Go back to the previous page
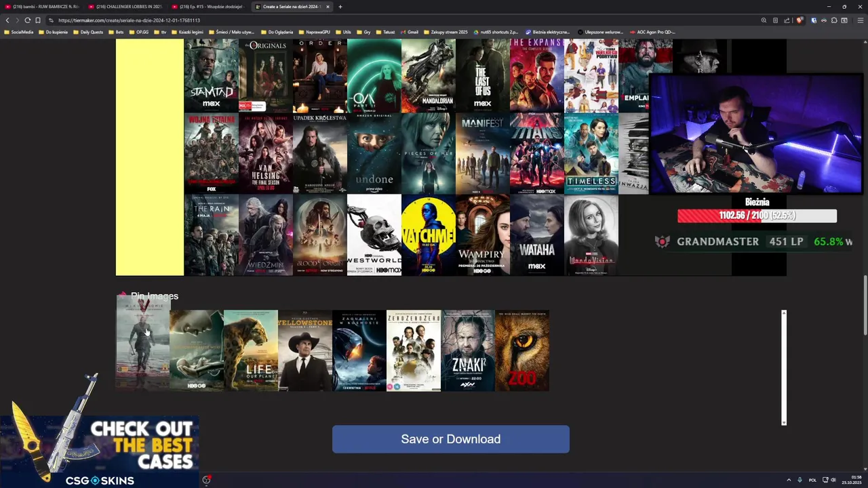This screenshot has width=868, height=488. 7,20
